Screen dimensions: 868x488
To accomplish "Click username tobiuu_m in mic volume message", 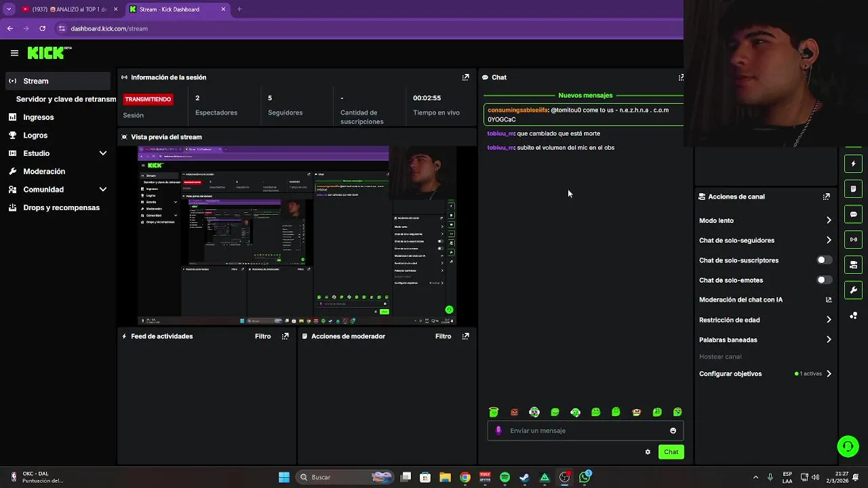I will pyautogui.click(x=500, y=148).
